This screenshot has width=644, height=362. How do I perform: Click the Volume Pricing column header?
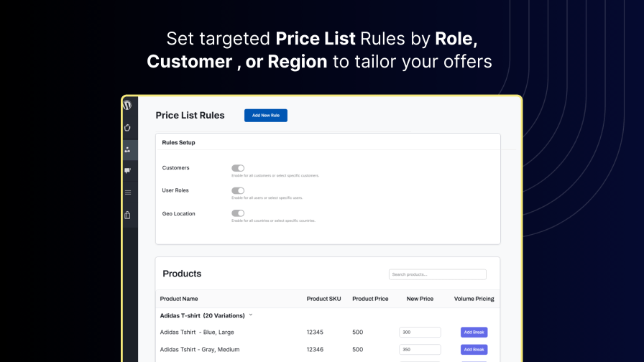coord(474,299)
